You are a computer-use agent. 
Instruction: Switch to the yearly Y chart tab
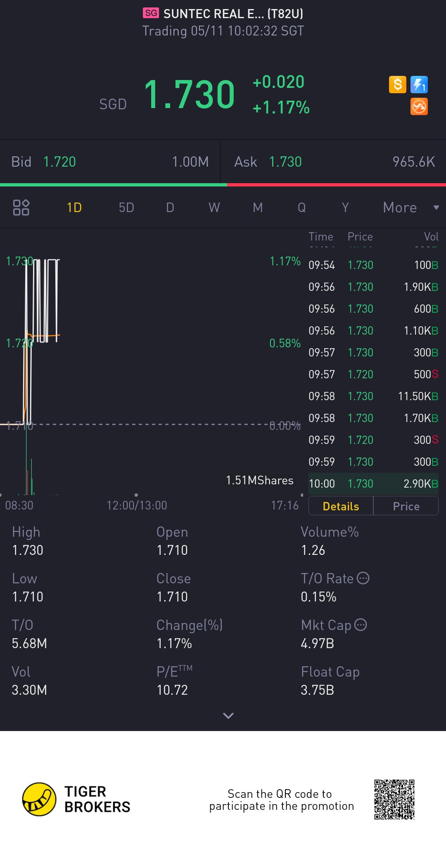coord(345,208)
